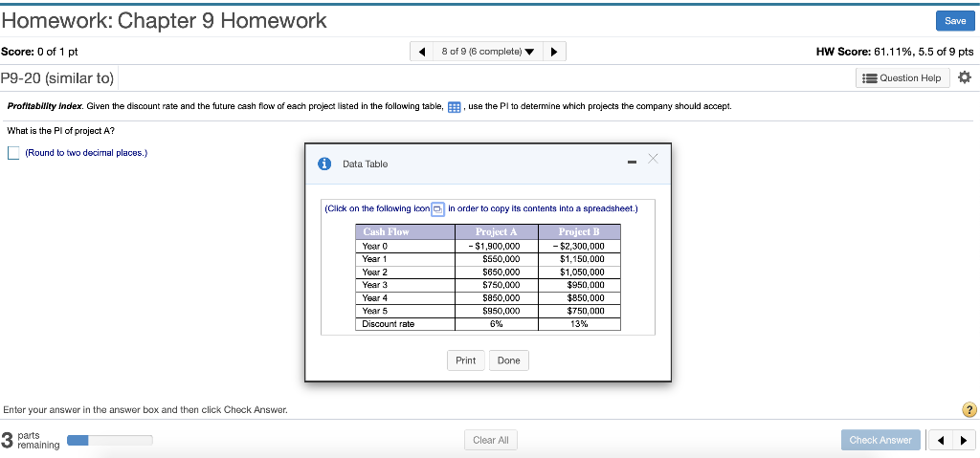Open Question Help menu
The height and width of the screenshot is (458, 980).
coord(902,78)
